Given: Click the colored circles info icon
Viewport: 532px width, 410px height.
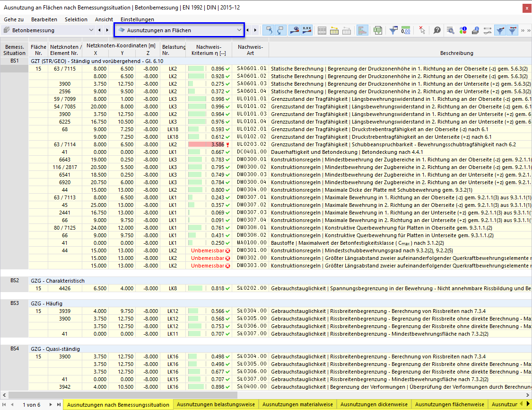Looking at the screenshot, I should tap(463, 30).
